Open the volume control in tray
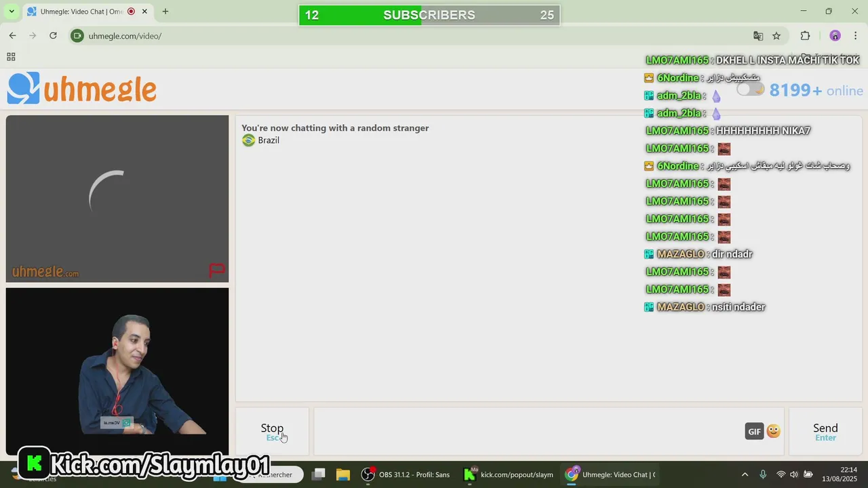The width and height of the screenshot is (868, 488). [x=794, y=474]
